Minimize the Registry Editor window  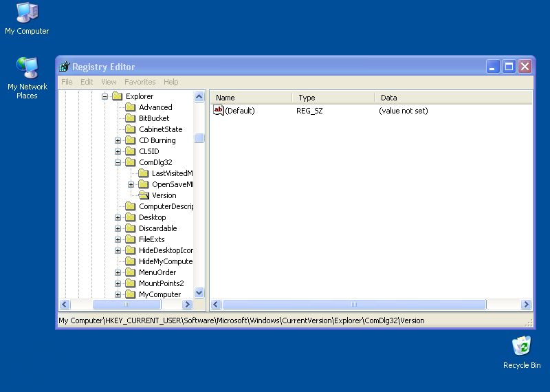click(x=492, y=66)
